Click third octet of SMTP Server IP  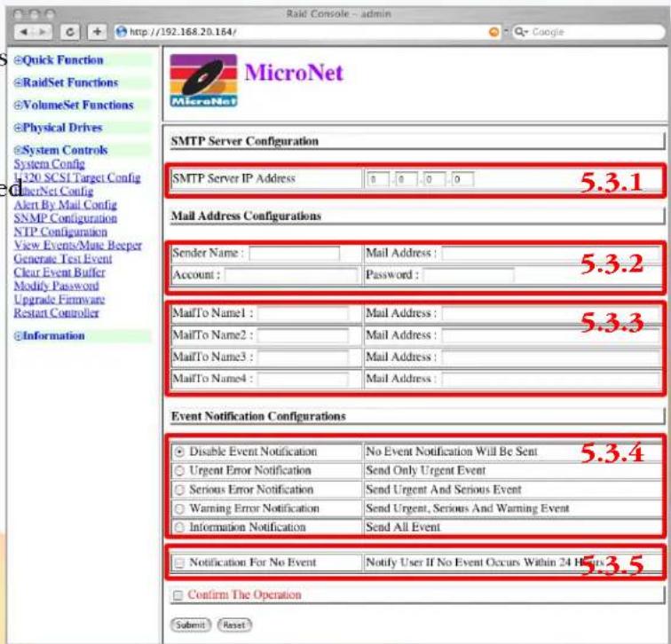[434, 179]
